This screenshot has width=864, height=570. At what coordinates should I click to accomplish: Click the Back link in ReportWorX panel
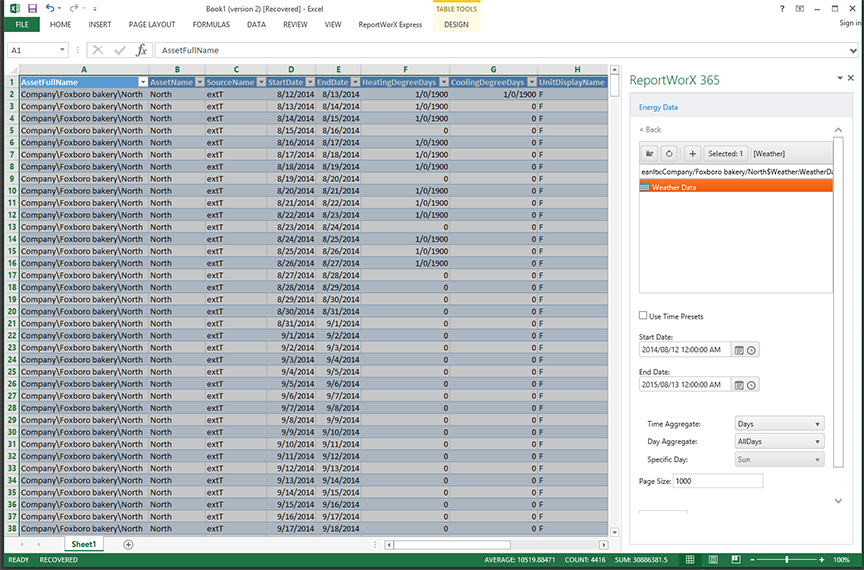651,130
